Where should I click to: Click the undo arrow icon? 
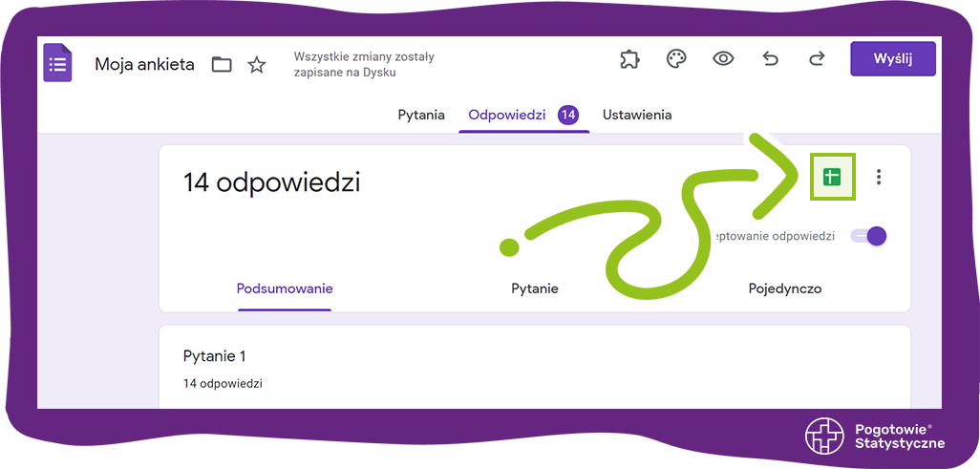click(770, 59)
